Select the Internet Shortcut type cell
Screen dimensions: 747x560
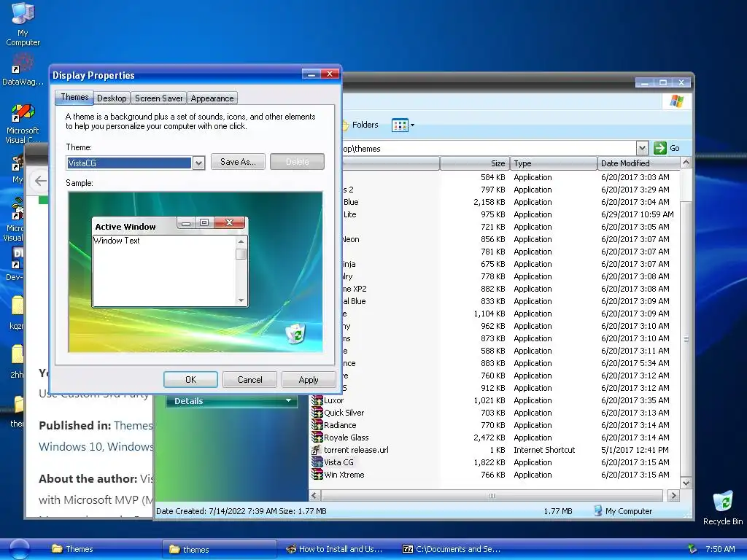click(544, 450)
